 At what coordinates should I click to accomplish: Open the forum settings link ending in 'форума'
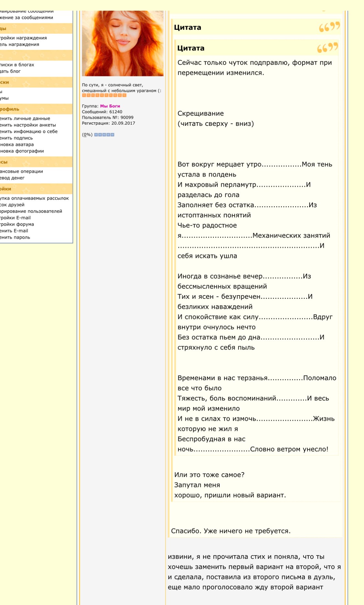[17, 224]
